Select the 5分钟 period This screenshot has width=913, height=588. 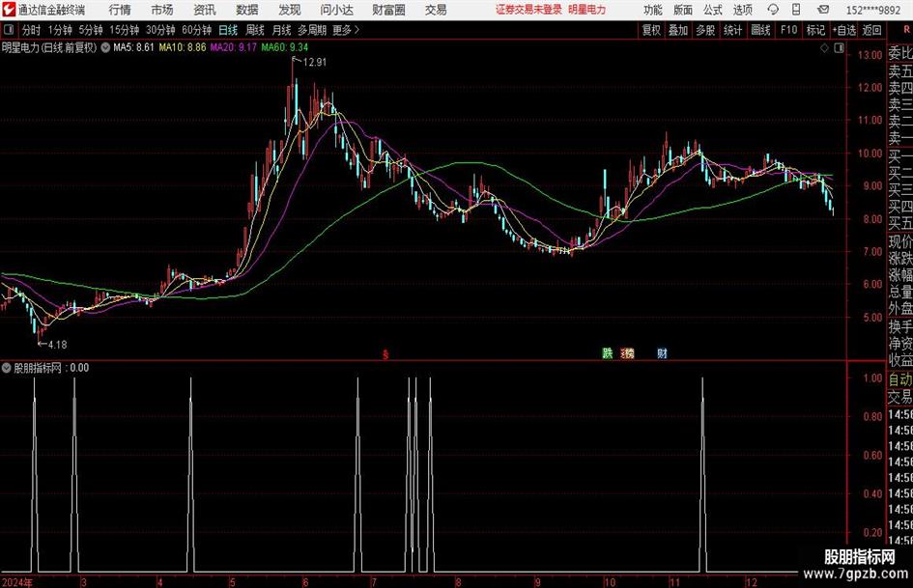coord(91,30)
